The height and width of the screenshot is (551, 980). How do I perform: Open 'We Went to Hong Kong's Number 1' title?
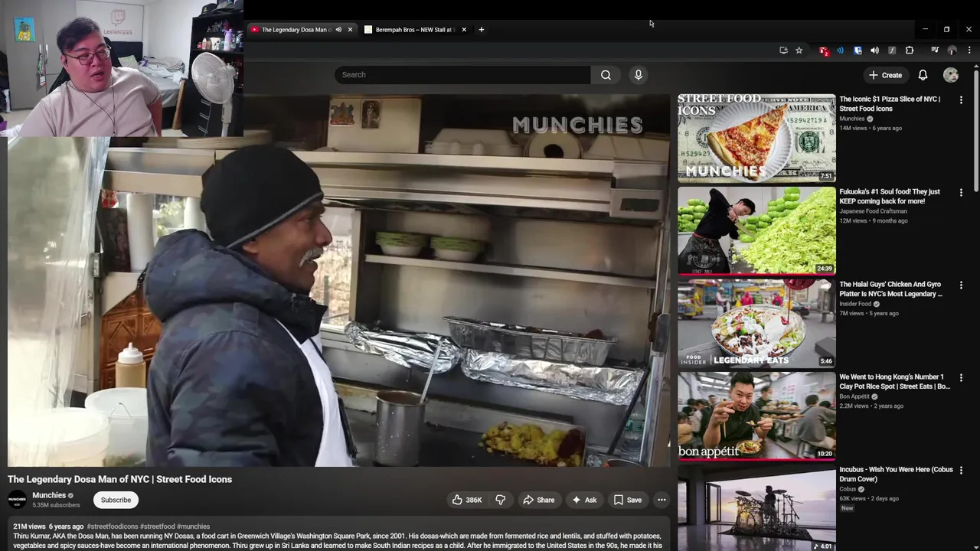[x=894, y=381]
